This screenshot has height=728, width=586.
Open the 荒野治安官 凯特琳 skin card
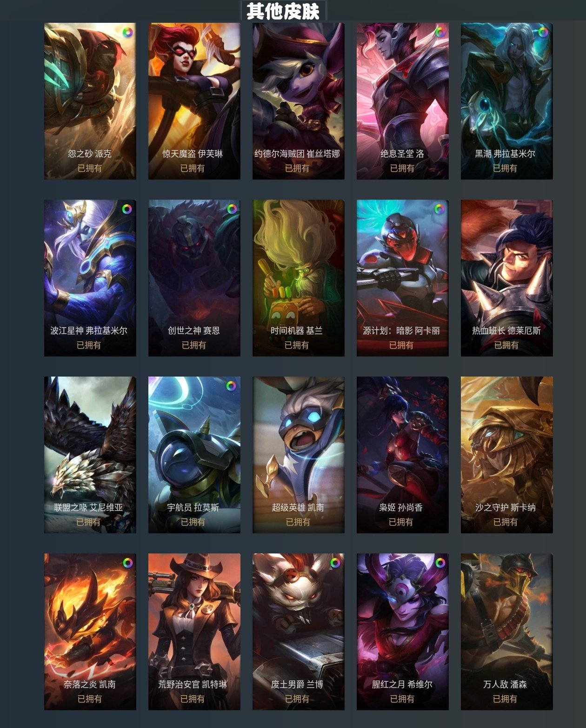[x=194, y=632]
